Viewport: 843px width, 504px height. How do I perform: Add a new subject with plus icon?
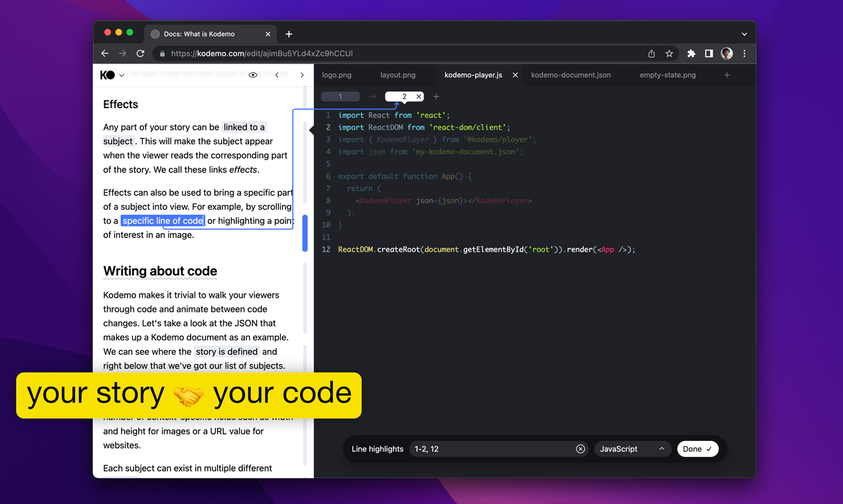727,75
